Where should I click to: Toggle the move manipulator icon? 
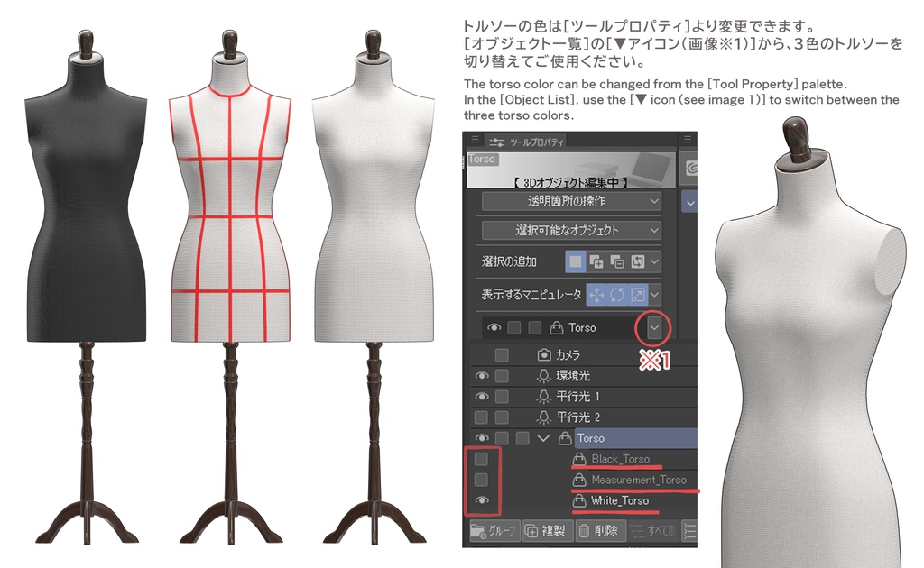pyautogui.click(x=596, y=294)
